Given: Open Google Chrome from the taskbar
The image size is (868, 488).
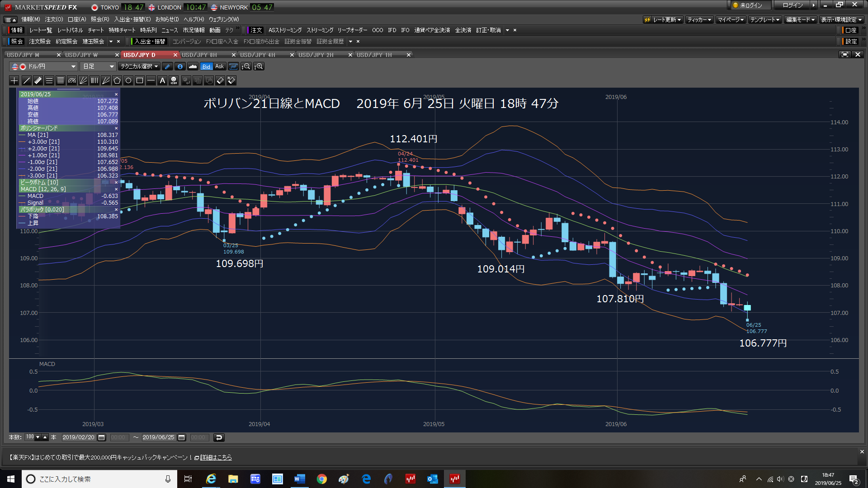Looking at the screenshot, I should (322, 479).
